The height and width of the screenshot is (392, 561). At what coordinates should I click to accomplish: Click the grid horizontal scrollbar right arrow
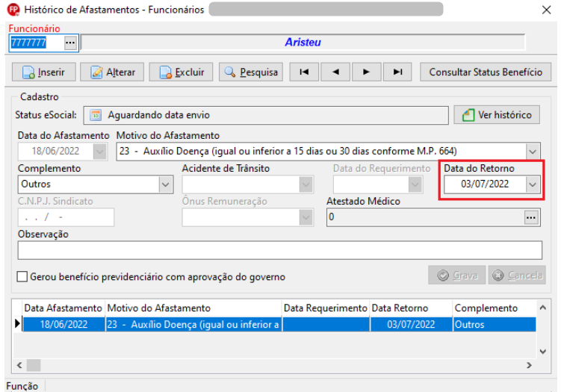point(529,365)
